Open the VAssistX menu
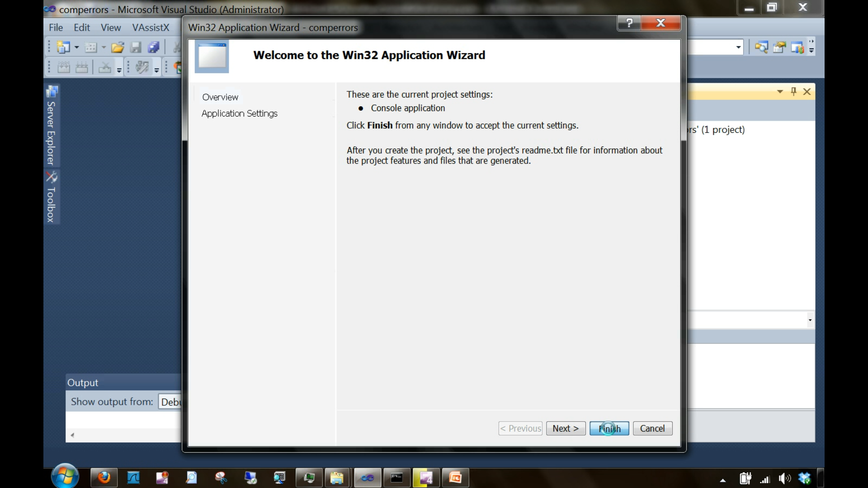 pos(151,28)
